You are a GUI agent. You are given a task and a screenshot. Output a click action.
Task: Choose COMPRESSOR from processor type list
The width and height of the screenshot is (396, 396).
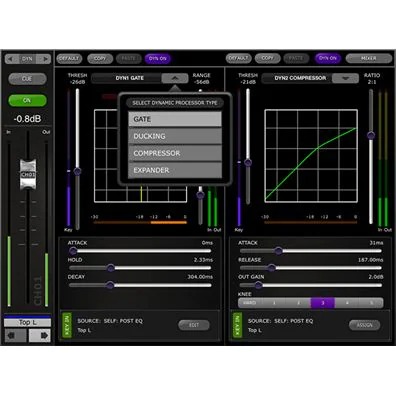point(175,153)
